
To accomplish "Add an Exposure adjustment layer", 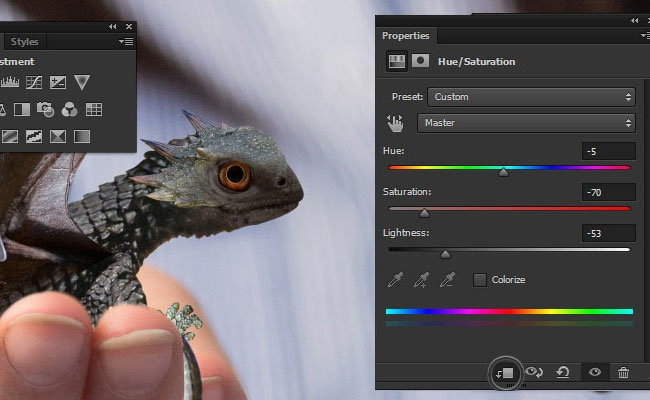I will tap(58, 82).
